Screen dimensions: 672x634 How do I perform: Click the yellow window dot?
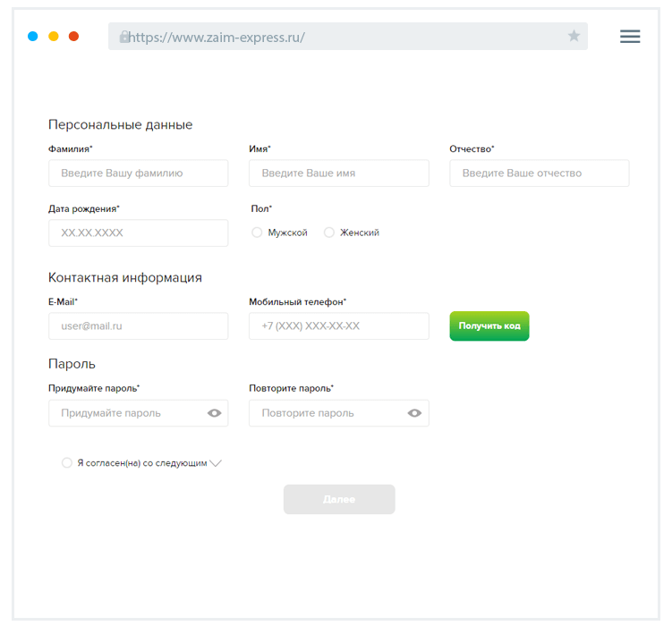click(54, 37)
